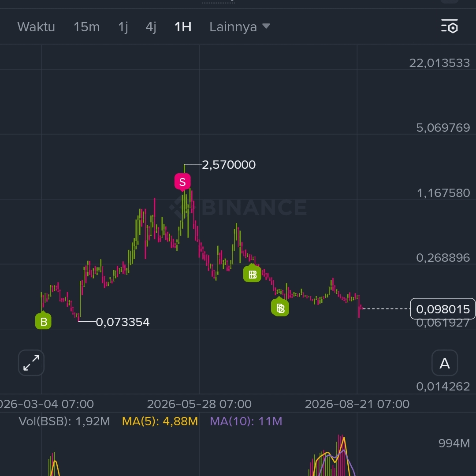Click the high price label 2,570000

click(x=229, y=165)
